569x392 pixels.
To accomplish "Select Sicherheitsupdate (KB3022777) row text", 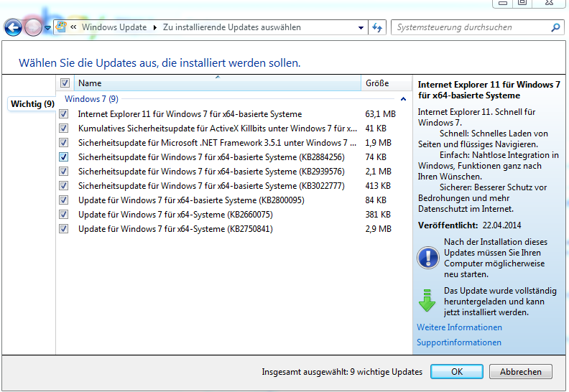I will click(x=211, y=186).
